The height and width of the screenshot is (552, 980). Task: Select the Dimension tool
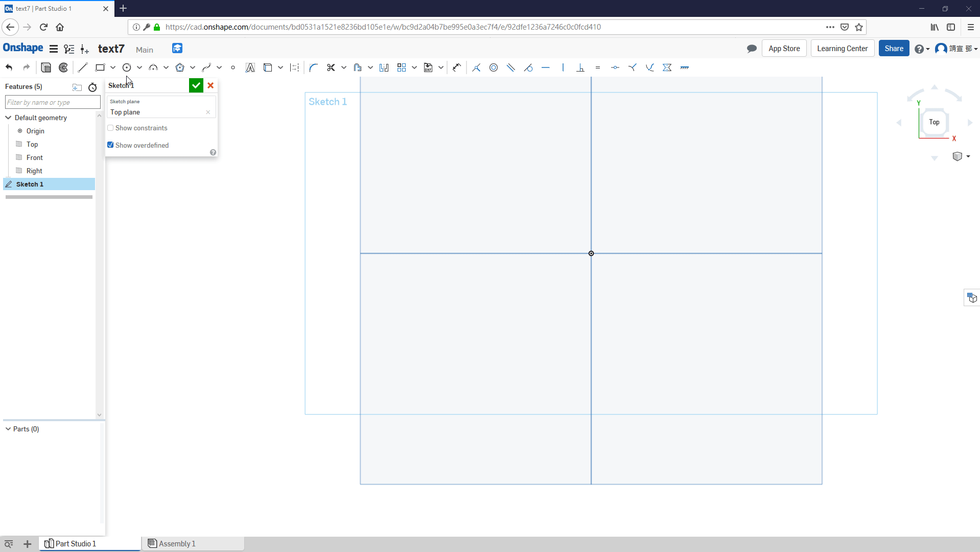[x=457, y=67]
